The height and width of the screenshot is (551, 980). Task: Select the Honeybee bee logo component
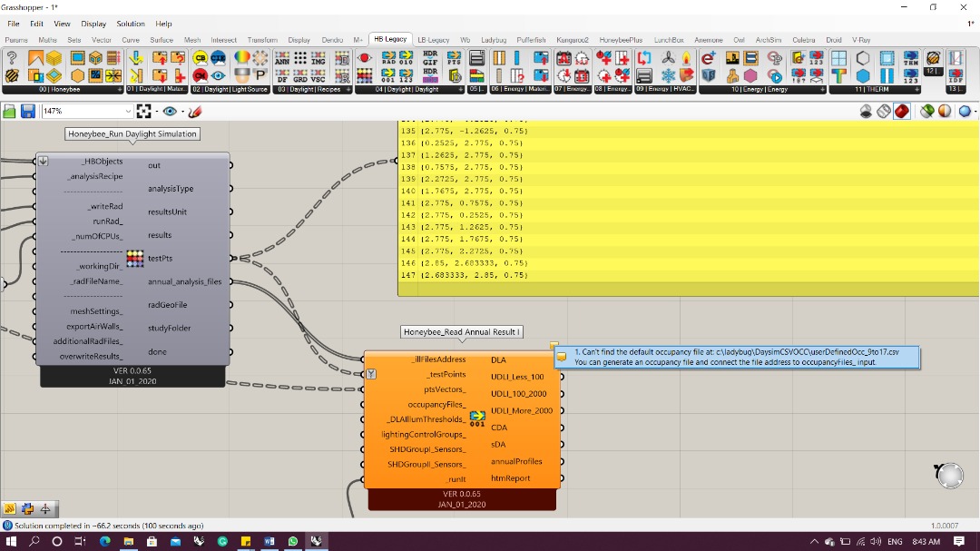pos(12,76)
